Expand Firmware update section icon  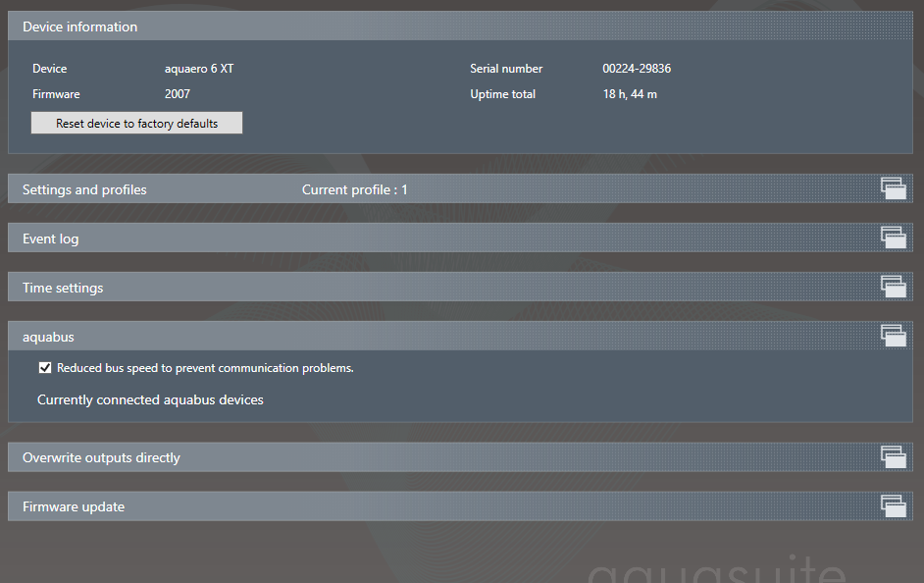click(894, 505)
